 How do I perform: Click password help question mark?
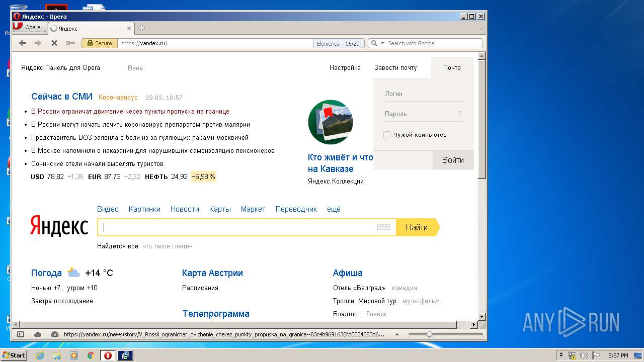pyautogui.click(x=459, y=114)
